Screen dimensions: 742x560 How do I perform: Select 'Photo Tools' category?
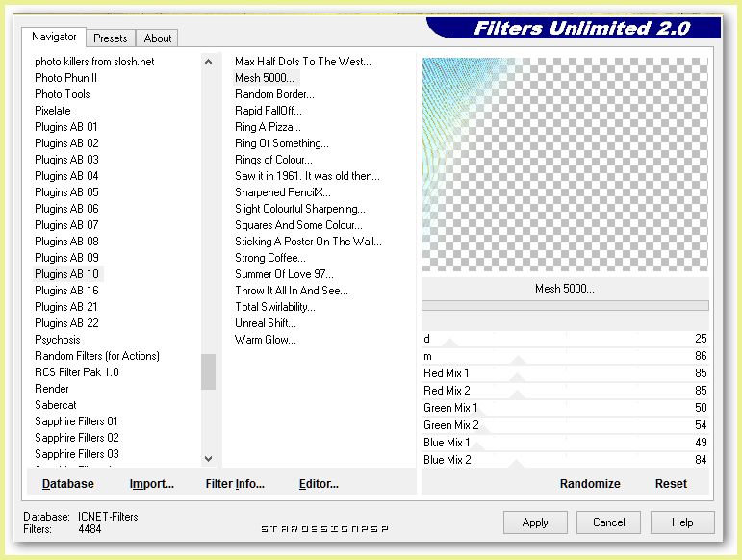(x=62, y=94)
